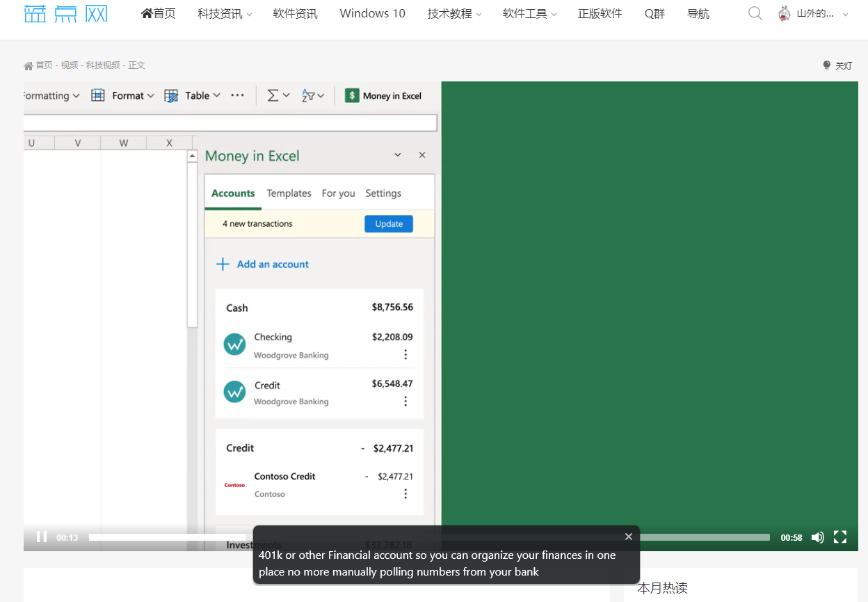The image size is (868, 602).
Task: Click the user avatar icon
Action: click(x=785, y=14)
